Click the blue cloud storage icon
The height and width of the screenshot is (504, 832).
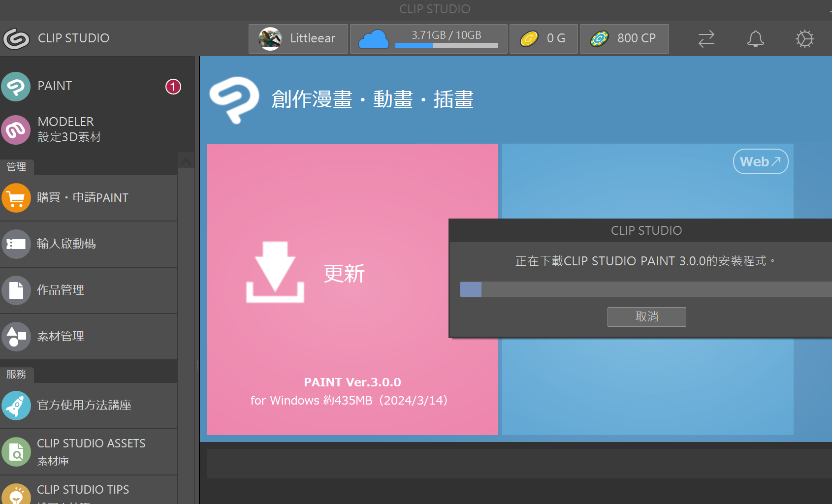coord(374,39)
